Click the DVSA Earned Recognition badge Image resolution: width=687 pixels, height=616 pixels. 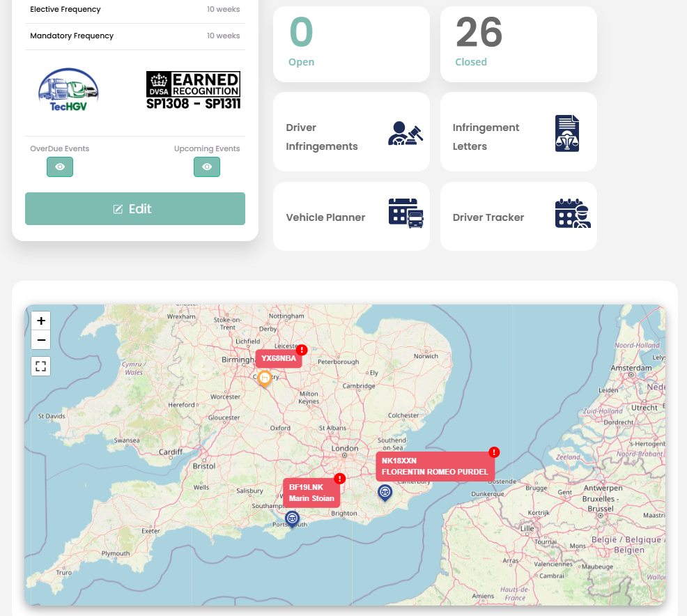(x=193, y=91)
